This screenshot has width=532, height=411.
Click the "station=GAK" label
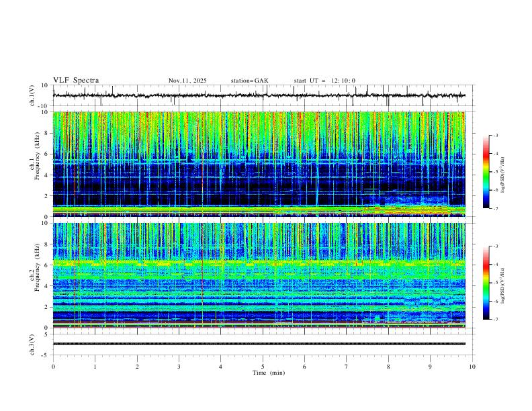(x=250, y=81)
